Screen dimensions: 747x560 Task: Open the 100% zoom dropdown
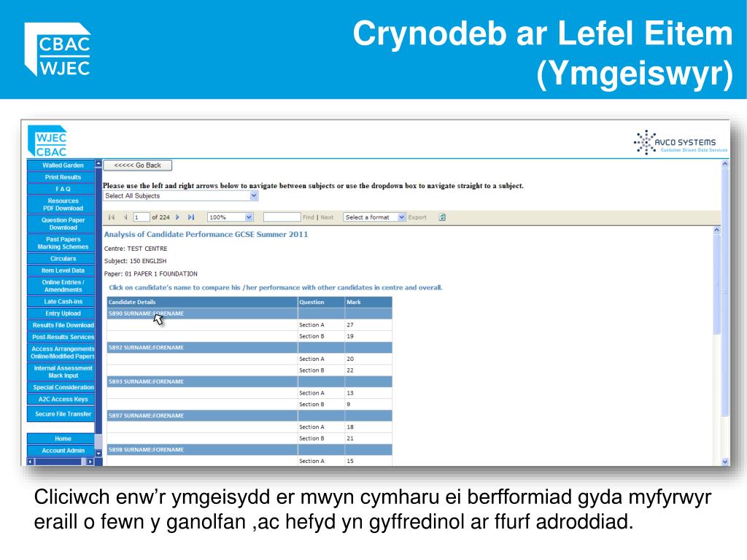click(230, 217)
